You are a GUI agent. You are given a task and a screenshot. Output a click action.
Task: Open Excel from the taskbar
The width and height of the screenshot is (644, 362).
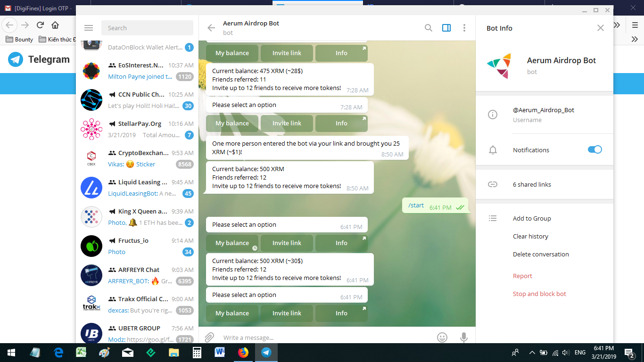(82, 353)
